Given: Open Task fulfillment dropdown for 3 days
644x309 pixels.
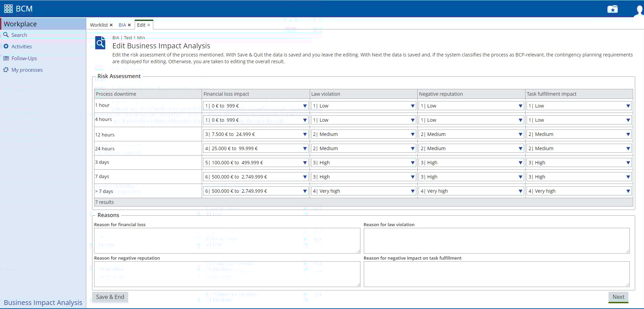Looking at the screenshot, I should coord(579,163).
